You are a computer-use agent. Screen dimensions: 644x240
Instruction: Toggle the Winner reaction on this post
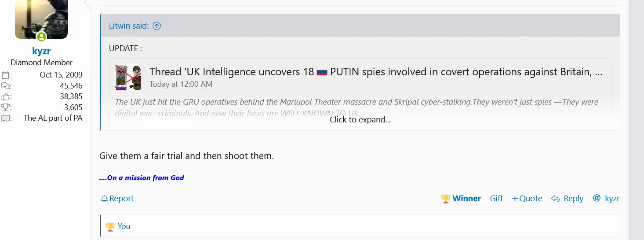coord(461,199)
